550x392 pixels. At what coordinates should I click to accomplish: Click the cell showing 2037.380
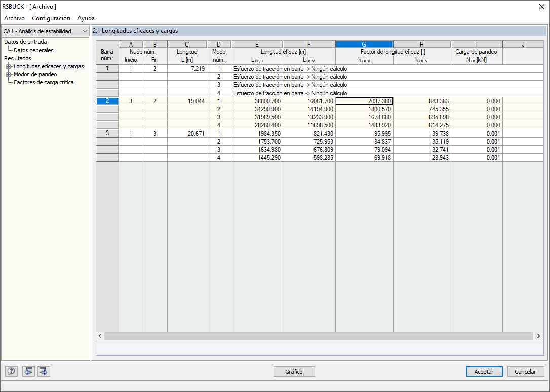[x=364, y=101]
